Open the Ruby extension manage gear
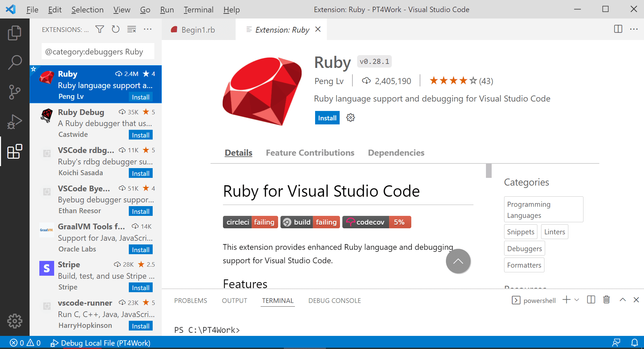Viewport: 644px width, 349px height. click(350, 118)
